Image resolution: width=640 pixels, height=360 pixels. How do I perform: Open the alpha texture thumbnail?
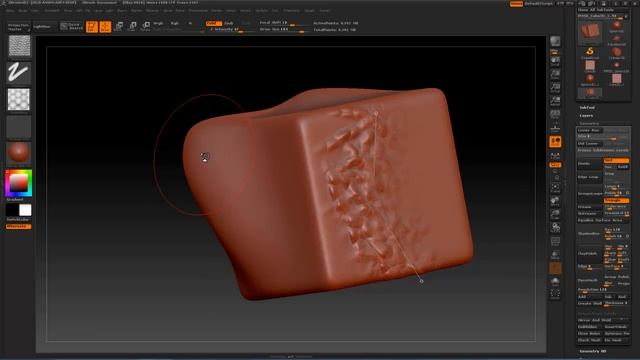19,99
